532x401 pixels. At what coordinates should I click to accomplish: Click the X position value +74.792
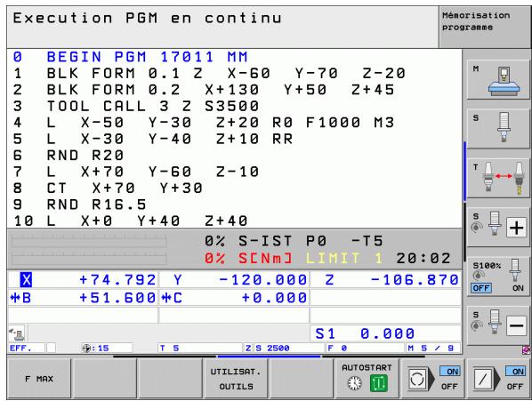coord(117,280)
